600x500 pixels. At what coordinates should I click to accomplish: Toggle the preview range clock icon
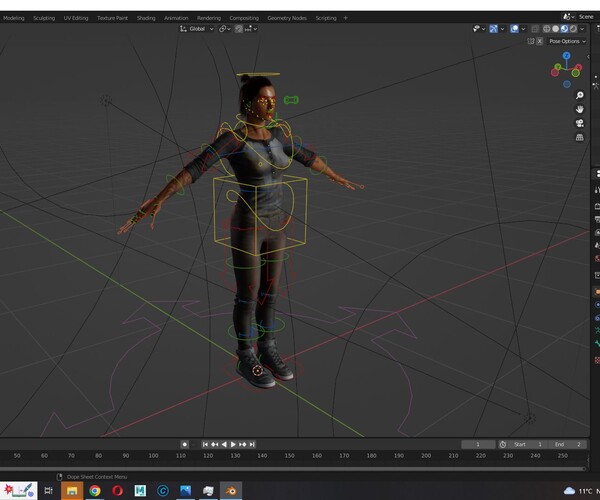click(503, 445)
